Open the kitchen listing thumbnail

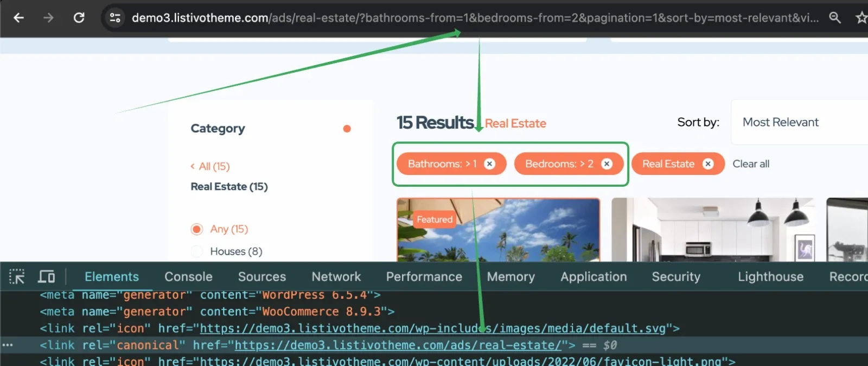point(713,230)
